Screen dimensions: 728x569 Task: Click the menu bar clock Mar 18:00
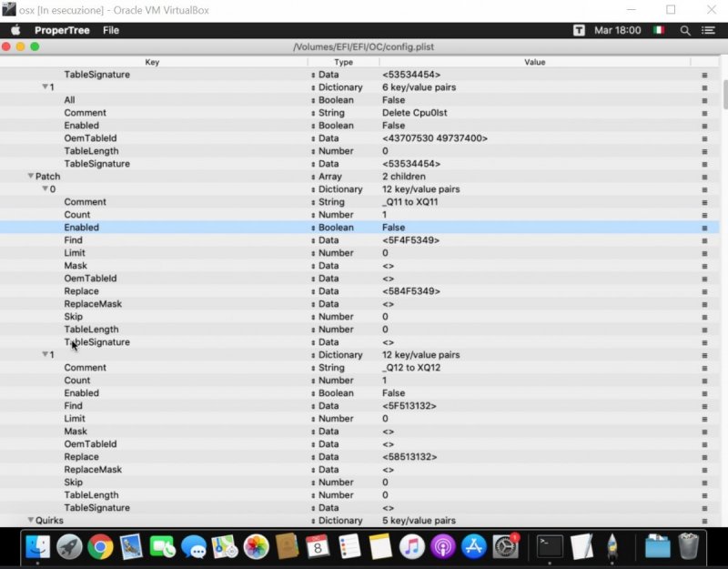(618, 31)
